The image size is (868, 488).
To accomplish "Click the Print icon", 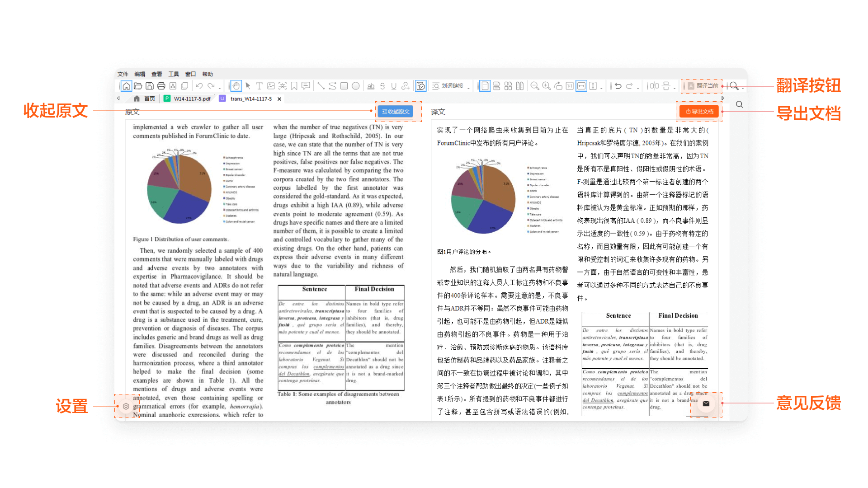I will point(161,86).
